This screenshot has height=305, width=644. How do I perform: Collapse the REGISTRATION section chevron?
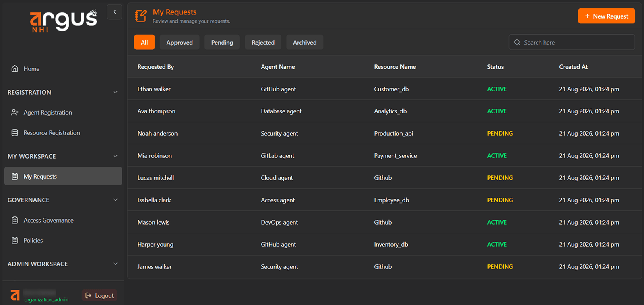[x=115, y=92]
